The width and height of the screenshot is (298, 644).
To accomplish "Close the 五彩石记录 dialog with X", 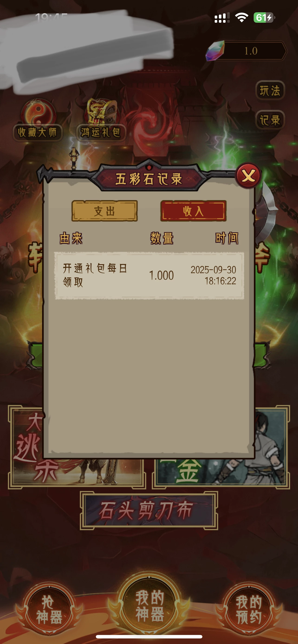I will click(248, 176).
